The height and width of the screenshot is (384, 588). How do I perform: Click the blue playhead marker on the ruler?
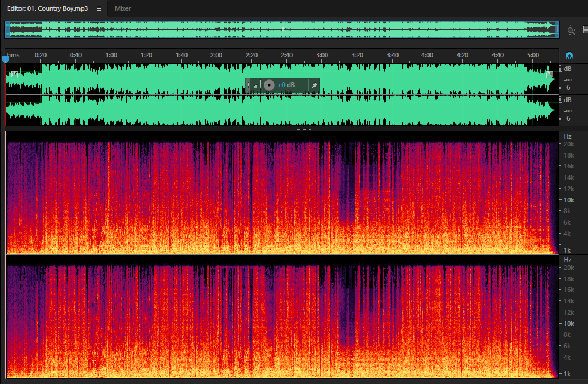coord(5,59)
